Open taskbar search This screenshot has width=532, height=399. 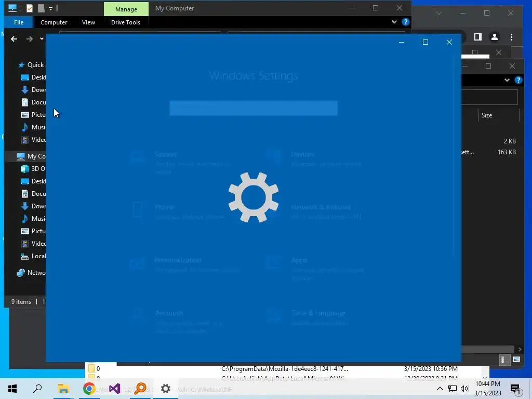37,389
